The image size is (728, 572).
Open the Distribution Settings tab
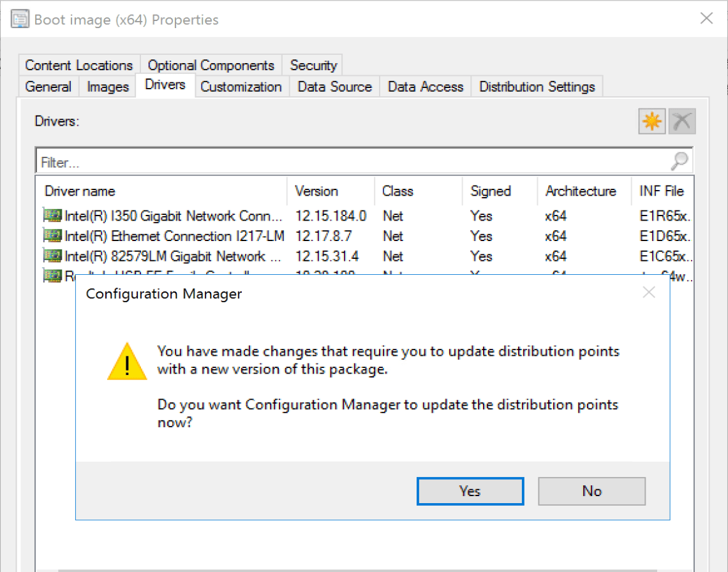point(537,87)
